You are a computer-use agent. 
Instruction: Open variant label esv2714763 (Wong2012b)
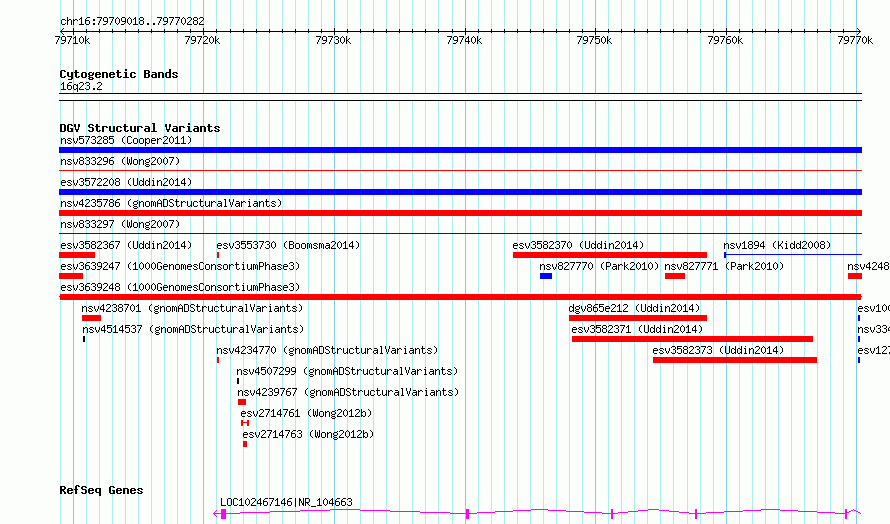point(308,434)
